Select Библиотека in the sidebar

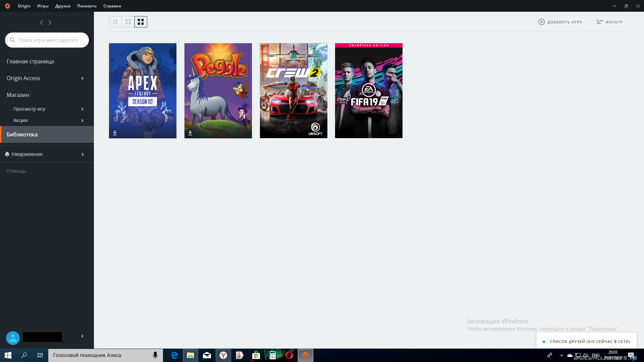[47, 134]
